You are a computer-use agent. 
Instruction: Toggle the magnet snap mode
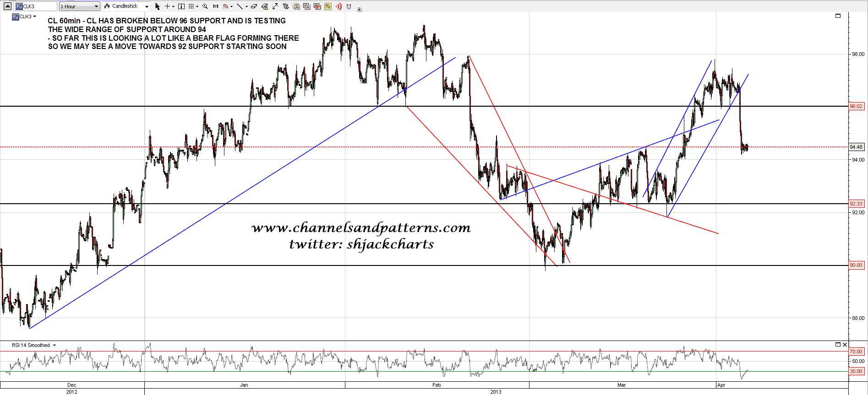349,6
